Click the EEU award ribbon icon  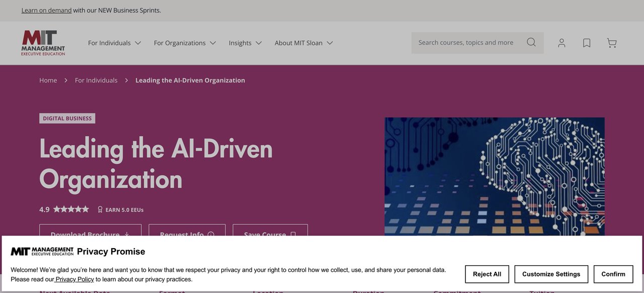(x=100, y=209)
